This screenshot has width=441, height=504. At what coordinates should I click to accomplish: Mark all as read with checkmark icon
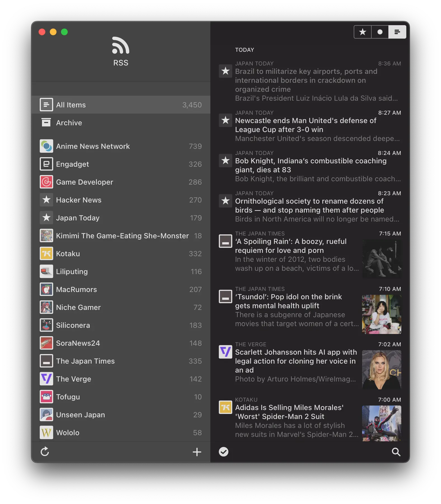click(224, 452)
